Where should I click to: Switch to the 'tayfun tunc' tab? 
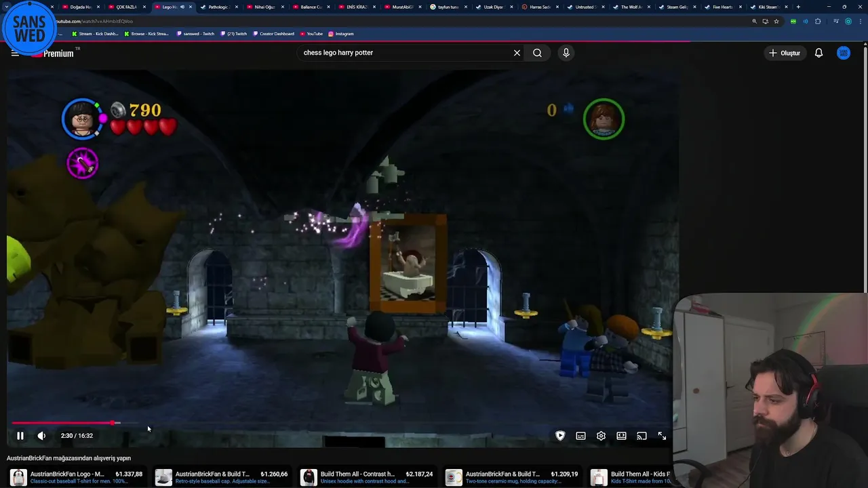(448, 7)
